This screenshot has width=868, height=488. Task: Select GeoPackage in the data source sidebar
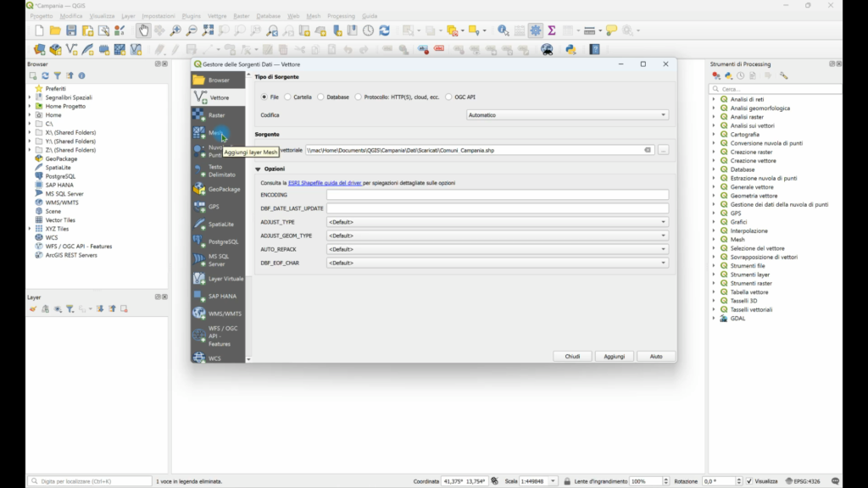point(218,189)
